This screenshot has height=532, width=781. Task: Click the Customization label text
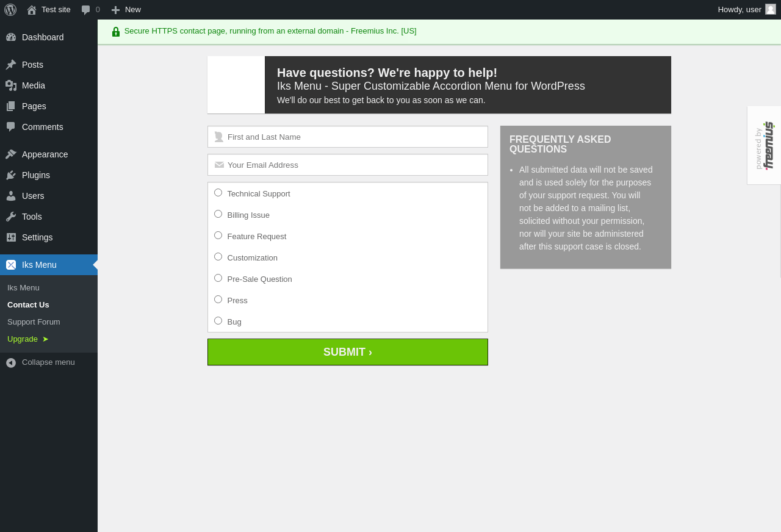pos(253,258)
